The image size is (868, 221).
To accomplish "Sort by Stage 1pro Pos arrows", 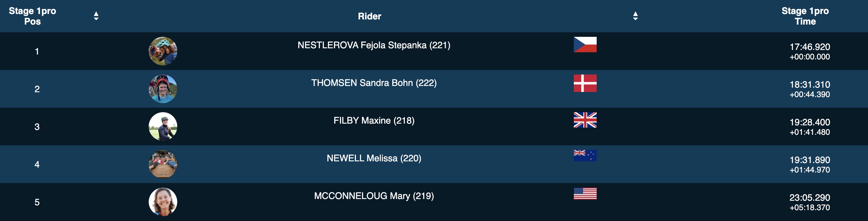I will pos(96,16).
